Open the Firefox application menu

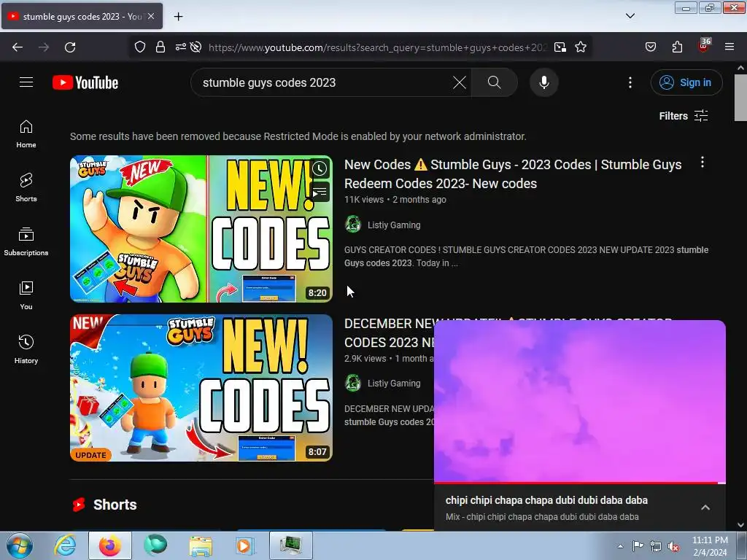(x=729, y=47)
